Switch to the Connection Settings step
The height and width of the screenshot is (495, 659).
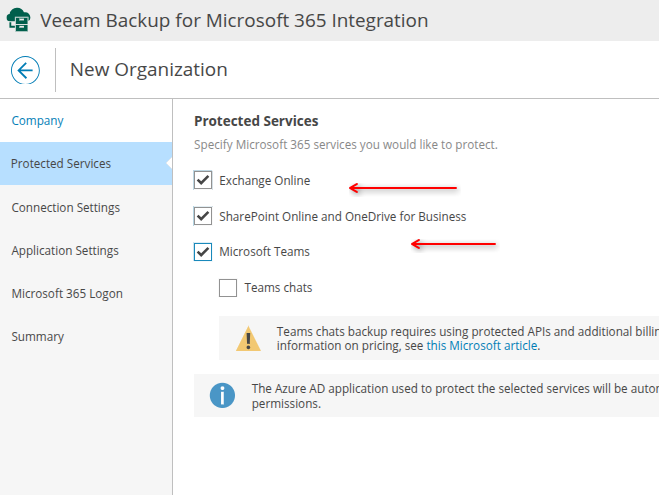pyautogui.click(x=66, y=208)
